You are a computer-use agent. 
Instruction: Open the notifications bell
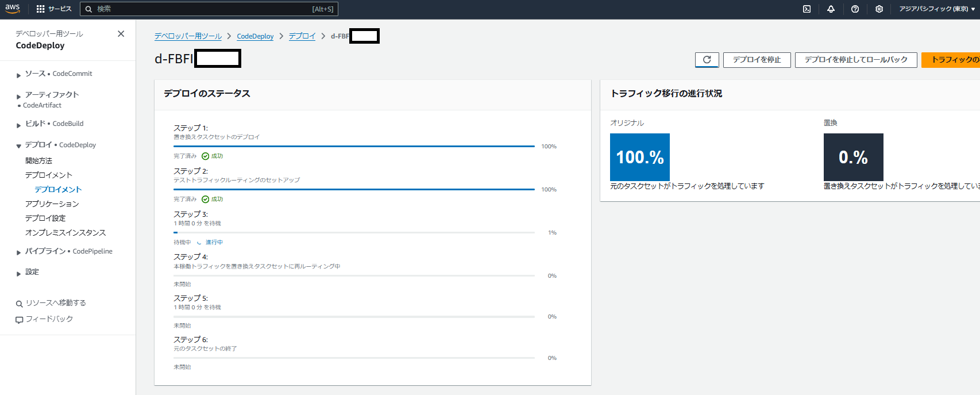coord(831,9)
